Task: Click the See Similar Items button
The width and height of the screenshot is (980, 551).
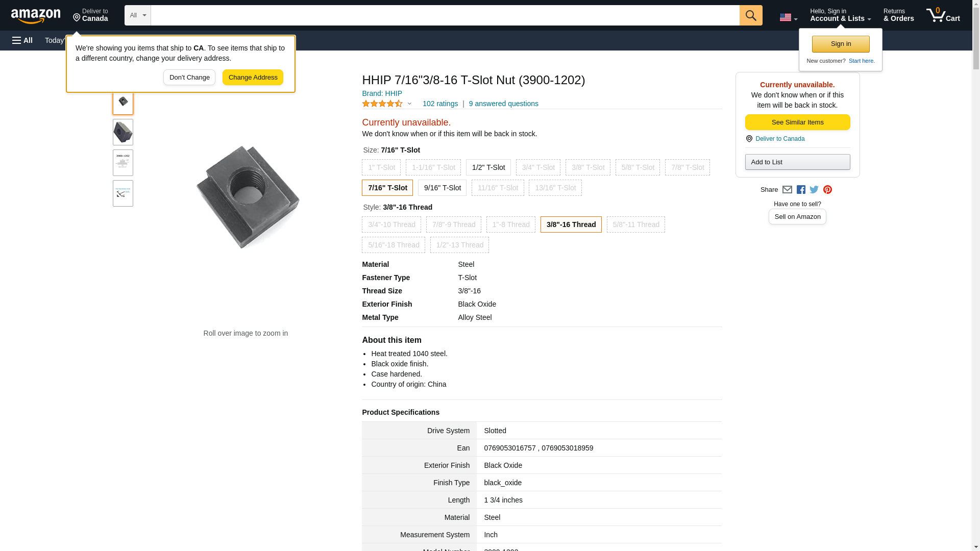Action: coord(797,122)
